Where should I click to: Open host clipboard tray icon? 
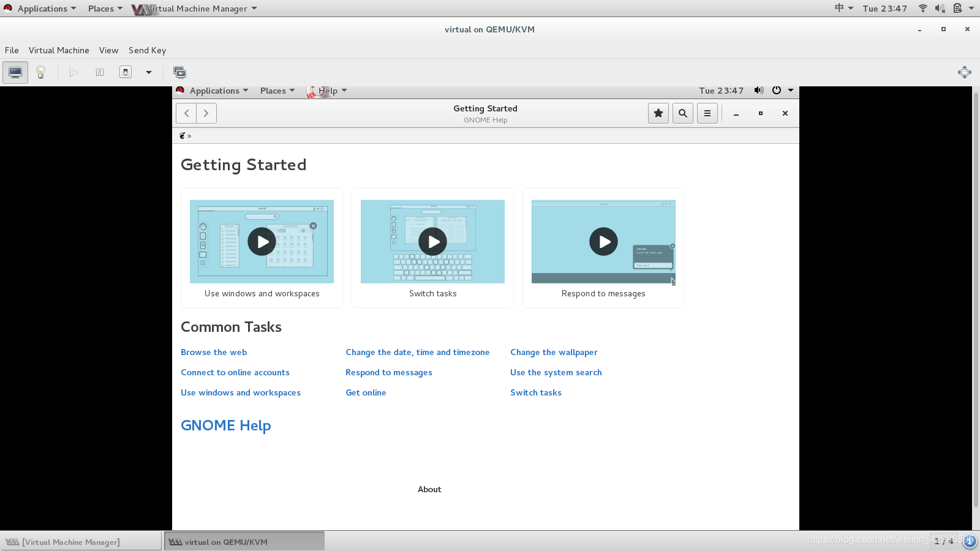point(957,8)
